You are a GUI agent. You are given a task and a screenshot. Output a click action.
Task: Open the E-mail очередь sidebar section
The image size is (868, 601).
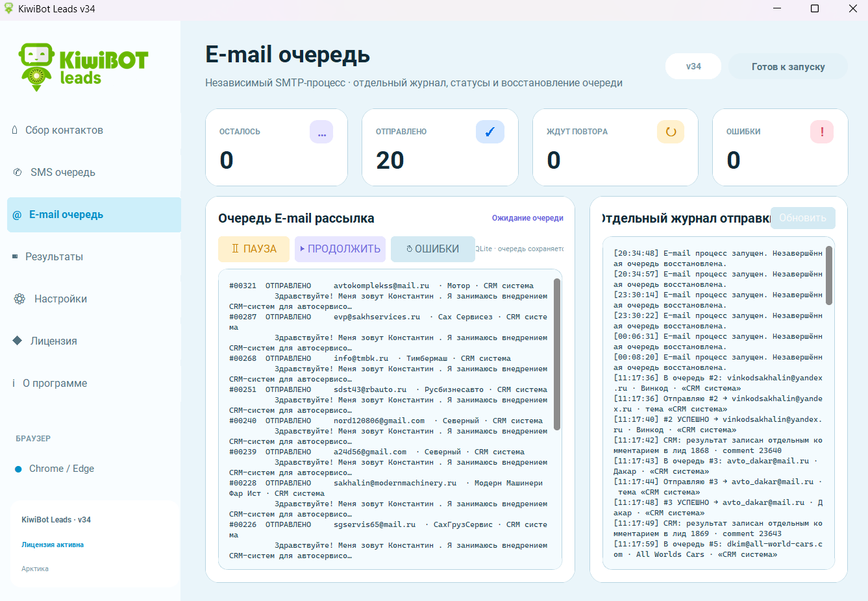pos(94,215)
